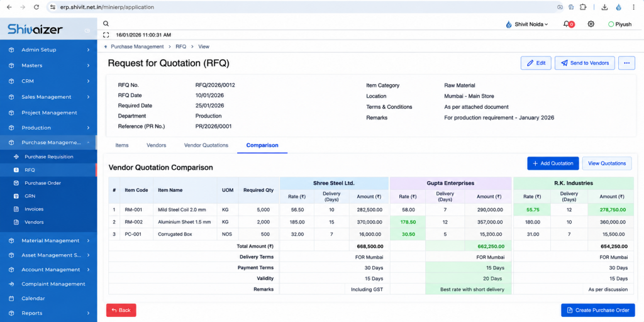
Task: Expand the Admin Setup menu chevron
Action: (88, 50)
